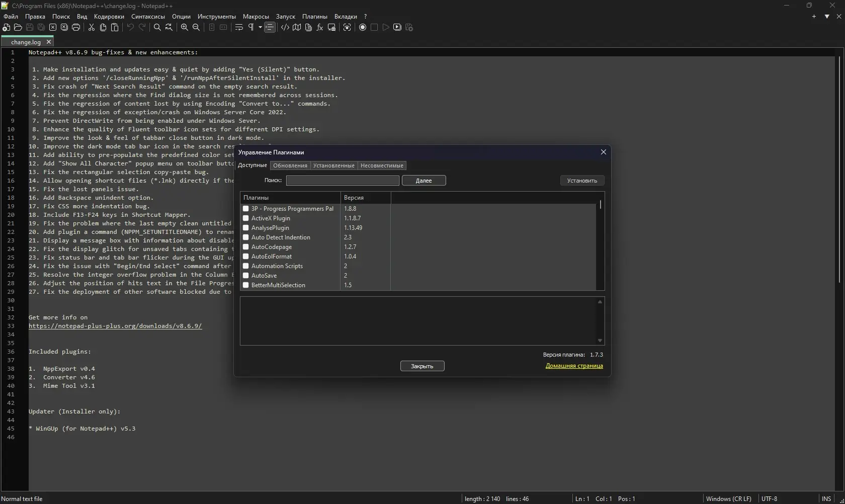Click the New file toolbar icon
The width and height of the screenshot is (845, 504).
click(7, 28)
